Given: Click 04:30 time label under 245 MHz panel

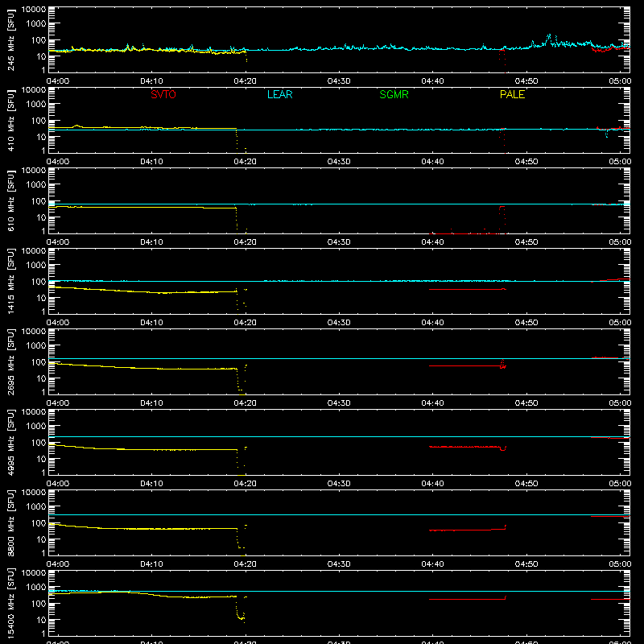Looking at the screenshot, I should [339, 81].
